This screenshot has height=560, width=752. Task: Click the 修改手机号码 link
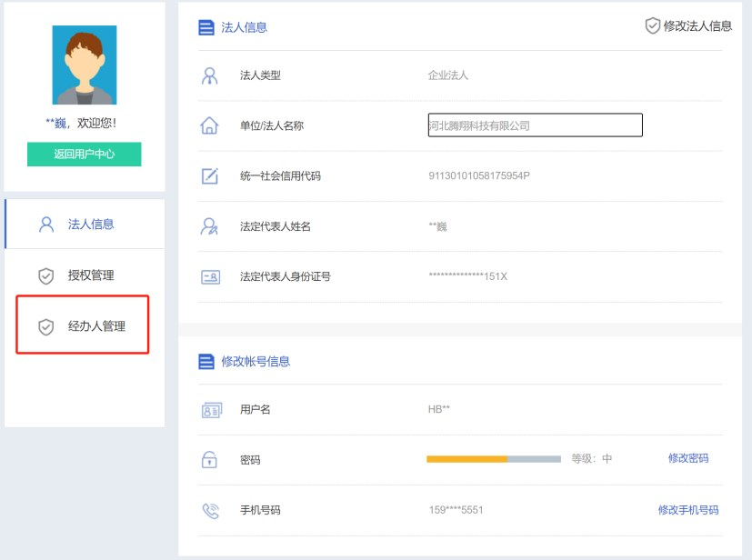click(x=687, y=510)
